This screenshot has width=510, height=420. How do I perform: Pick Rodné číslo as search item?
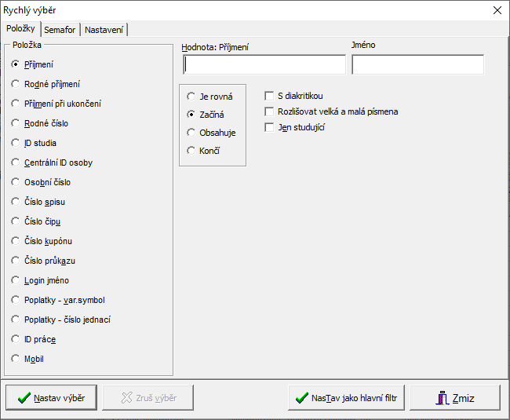point(16,123)
